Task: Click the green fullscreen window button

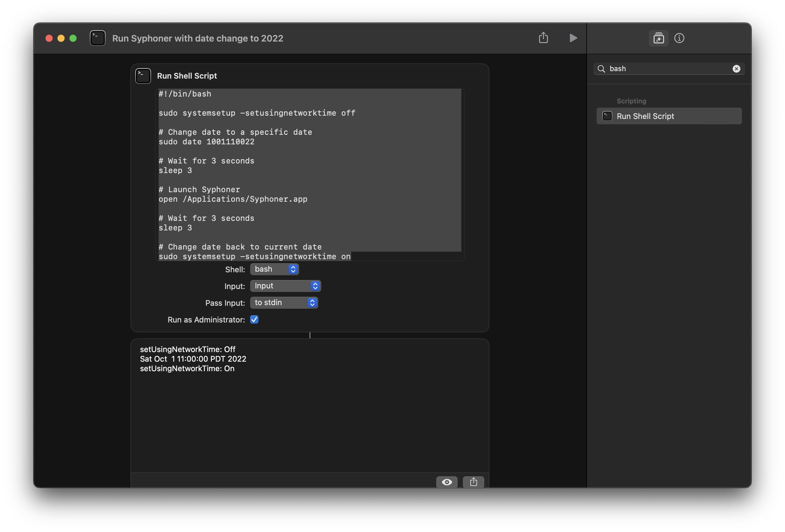Action: coord(73,39)
